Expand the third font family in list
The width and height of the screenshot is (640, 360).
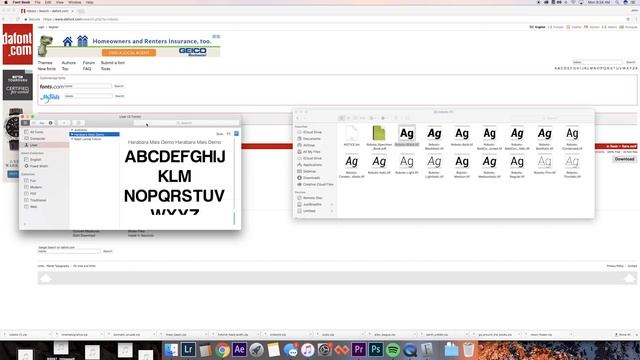[x=72, y=139]
